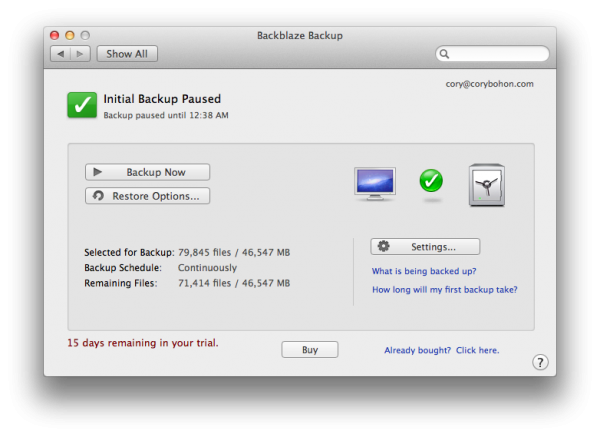Image resolution: width=600 pixels, height=437 pixels.
Task: Click the computer monitor icon
Action: point(375,184)
